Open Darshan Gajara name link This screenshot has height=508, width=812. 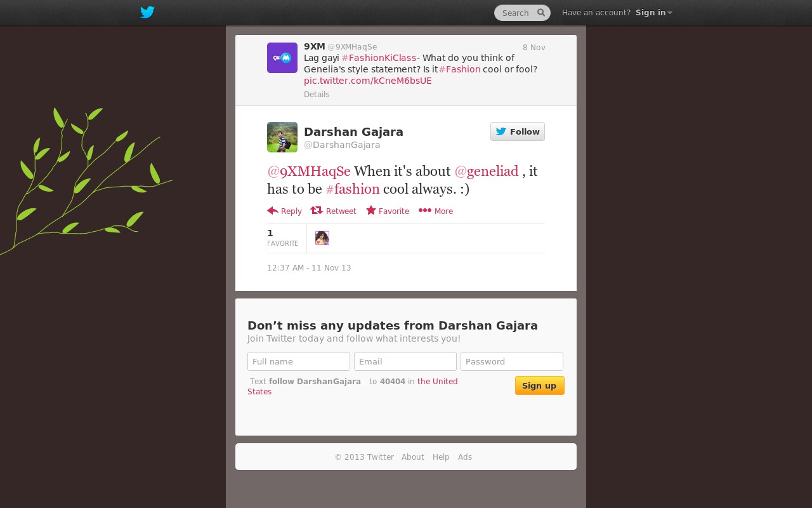(x=353, y=131)
